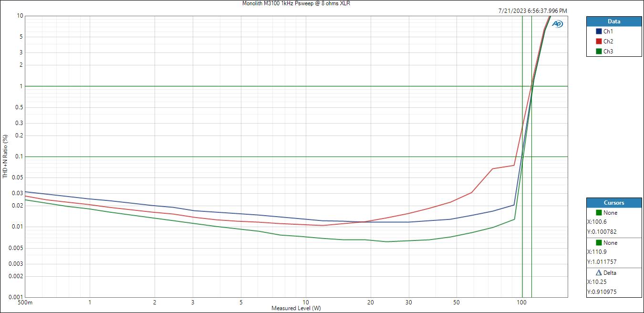Toggle the Ch2 trace label in legend
The width and height of the screenshot is (644, 313).
click(x=608, y=42)
